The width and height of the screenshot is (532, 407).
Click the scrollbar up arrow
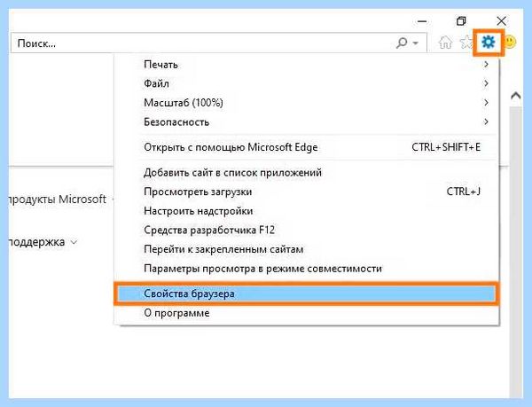[516, 96]
